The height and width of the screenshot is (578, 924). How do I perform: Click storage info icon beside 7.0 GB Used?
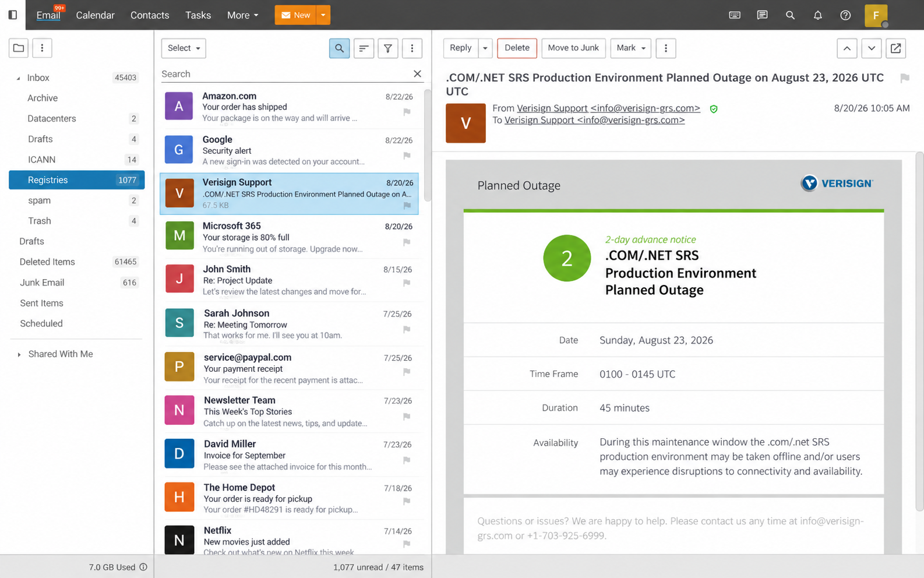point(143,567)
